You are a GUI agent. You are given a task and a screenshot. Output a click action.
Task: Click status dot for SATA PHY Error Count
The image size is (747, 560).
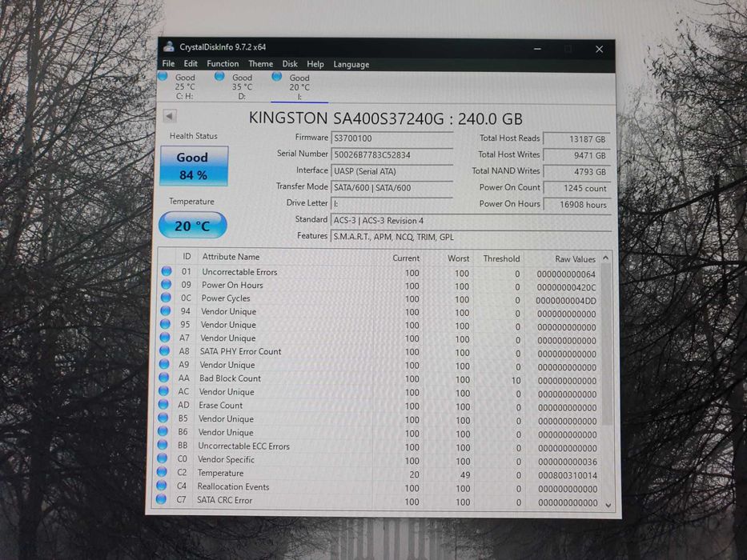click(x=164, y=351)
